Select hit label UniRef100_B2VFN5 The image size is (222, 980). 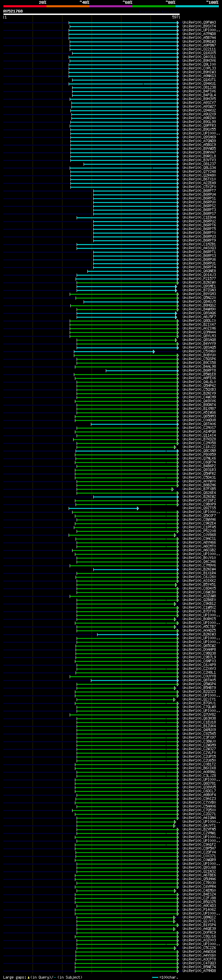click(199, 829)
